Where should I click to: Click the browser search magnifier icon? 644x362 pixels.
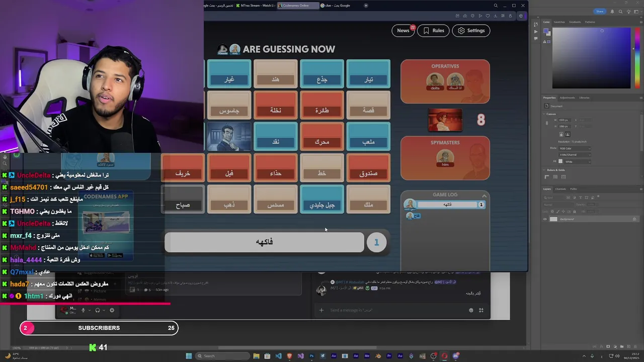[x=496, y=6]
